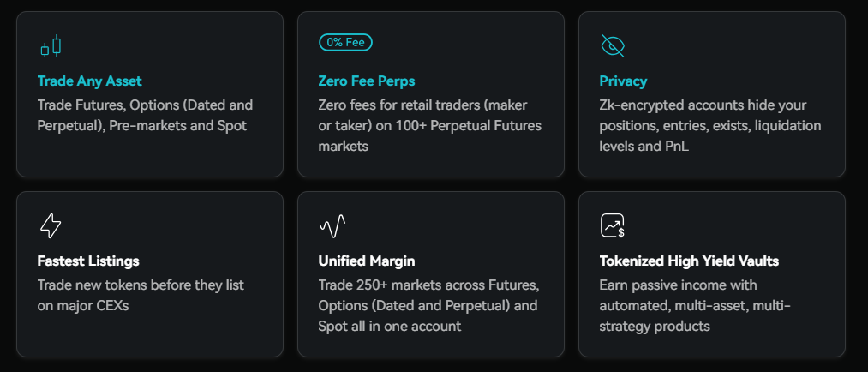Image resolution: width=868 pixels, height=372 pixels.
Task: Click the Trade 250+ markets description
Action: click(428, 305)
